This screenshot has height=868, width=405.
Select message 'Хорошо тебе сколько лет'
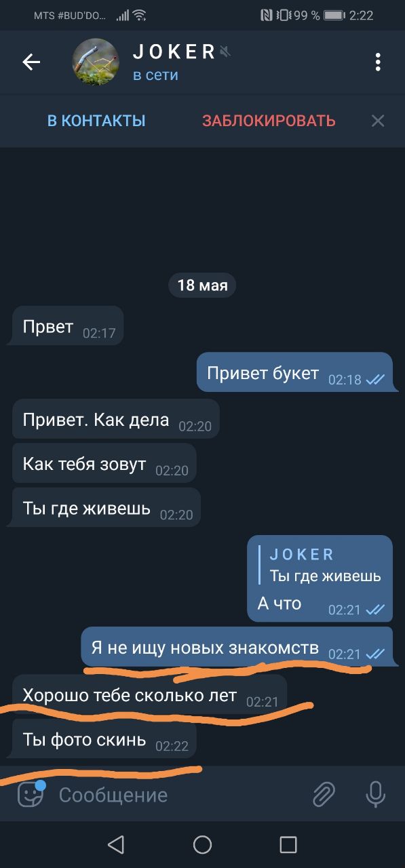pyautogui.click(x=149, y=694)
